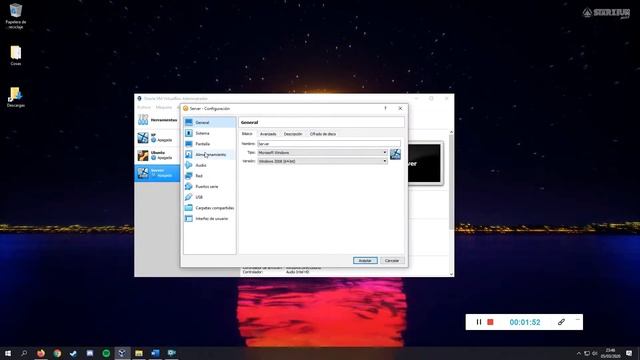Click the Windows Start button
This screenshot has width=640, height=360.
coord(8,353)
